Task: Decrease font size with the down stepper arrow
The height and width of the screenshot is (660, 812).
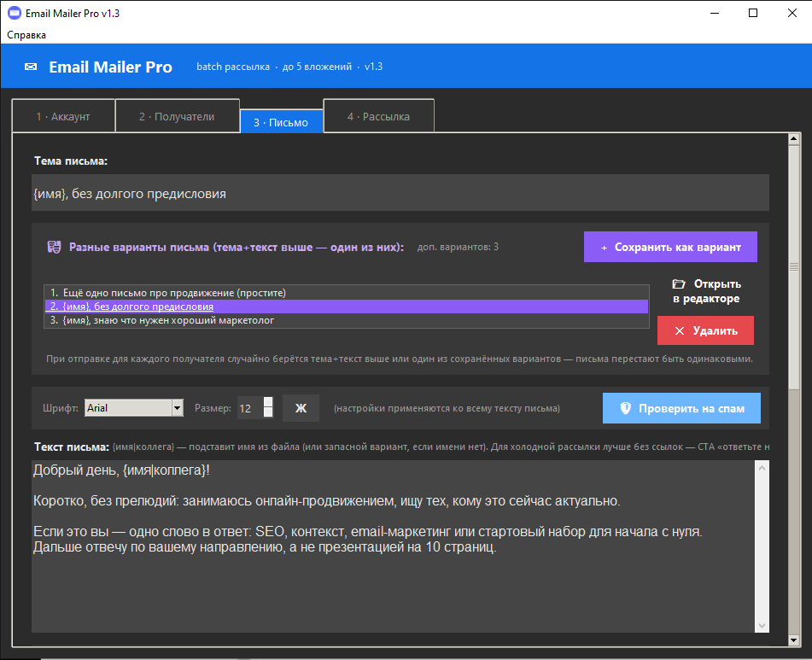Action: pyautogui.click(x=268, y=412)
